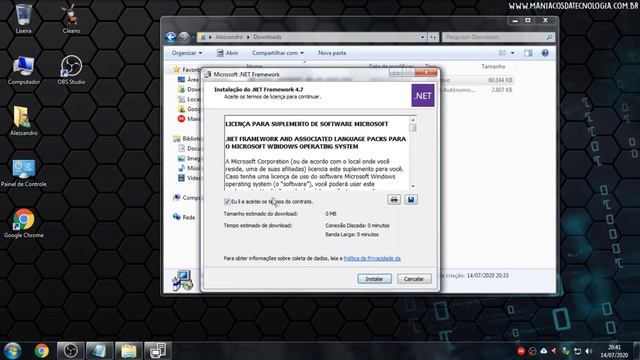Screen dimensions: 640x360
Task: Open the volume control in tray
Action: [589, 351]
